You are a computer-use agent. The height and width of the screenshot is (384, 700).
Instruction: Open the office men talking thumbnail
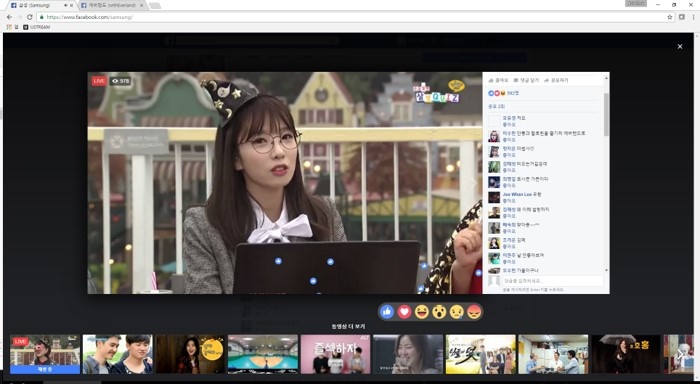point(553,354)
